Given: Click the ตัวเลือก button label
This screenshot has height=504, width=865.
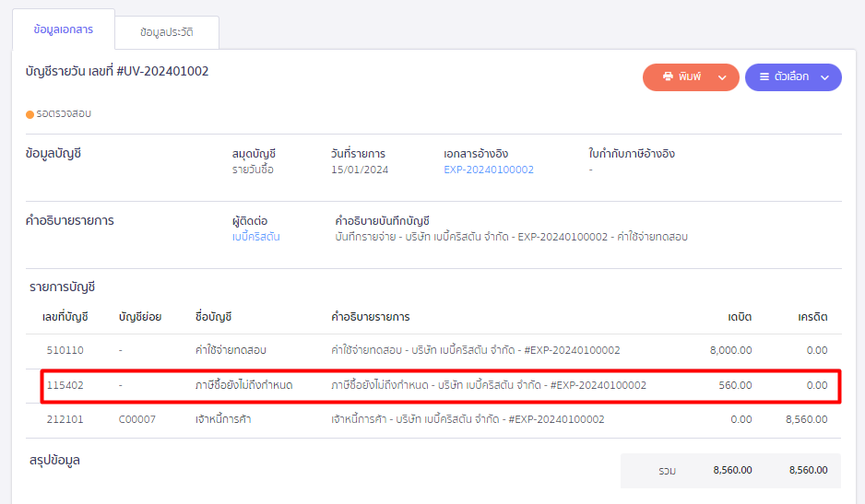Looking at the screenshot, I should (791, 76).
